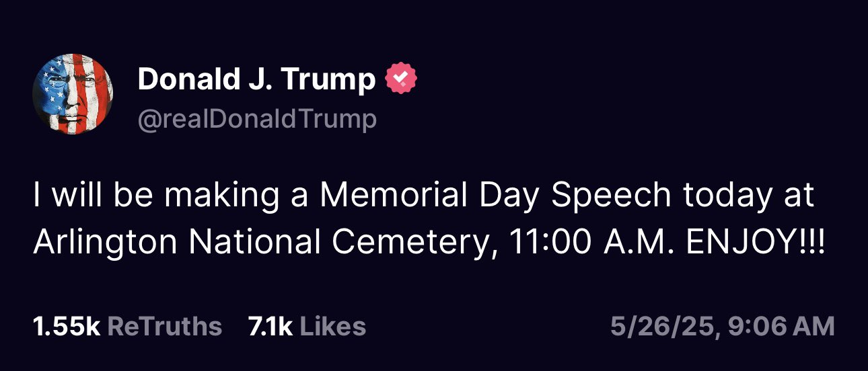This screenshot has height=371, width=868.
Task: Open the flag-painted profile avatar
Action: [73, 94]
